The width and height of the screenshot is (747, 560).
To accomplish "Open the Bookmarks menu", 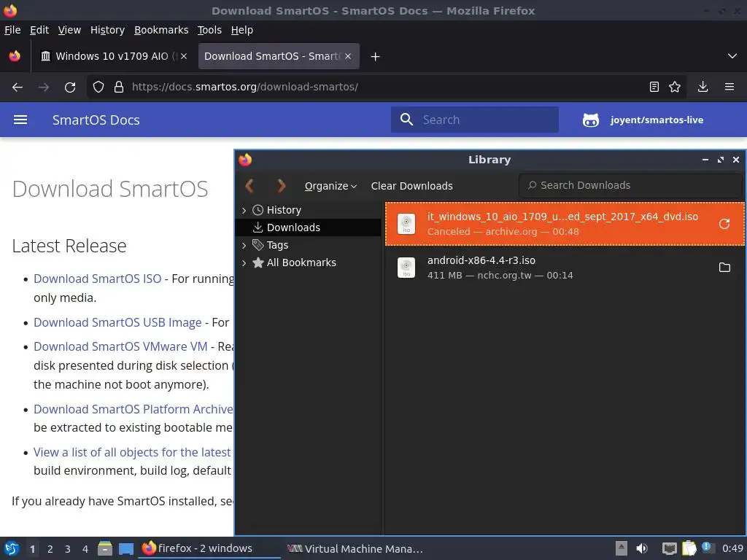I will [161, 30].
